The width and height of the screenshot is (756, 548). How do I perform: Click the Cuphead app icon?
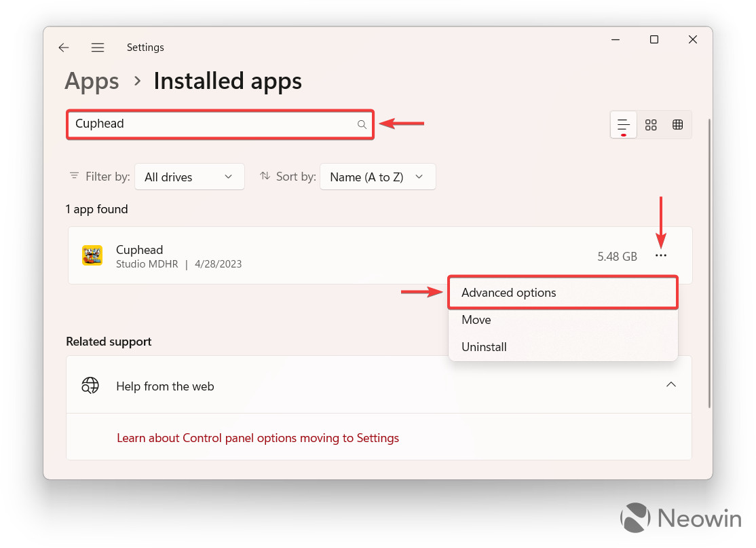pyautogui.click(x=92, y=255)
